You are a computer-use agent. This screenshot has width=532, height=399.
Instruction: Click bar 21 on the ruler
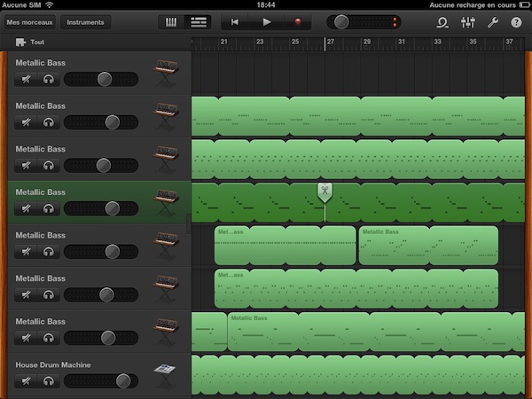click(224, 42)
